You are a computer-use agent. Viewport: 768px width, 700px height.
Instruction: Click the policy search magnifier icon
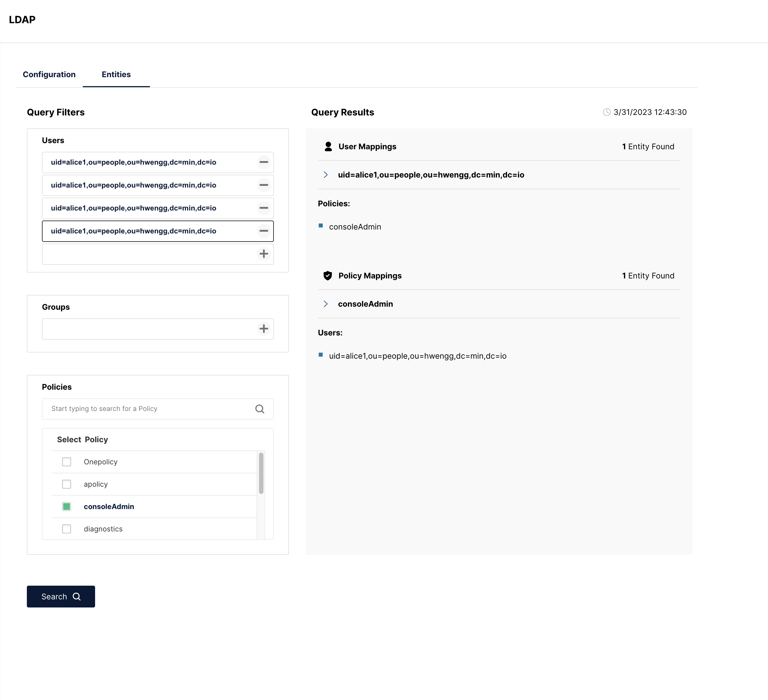coord(260,409)
